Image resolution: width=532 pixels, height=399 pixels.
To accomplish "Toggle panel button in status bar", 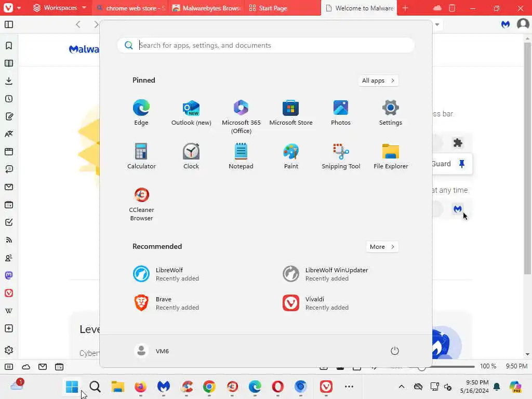I will pyautogui.click(x=9, y=367).
